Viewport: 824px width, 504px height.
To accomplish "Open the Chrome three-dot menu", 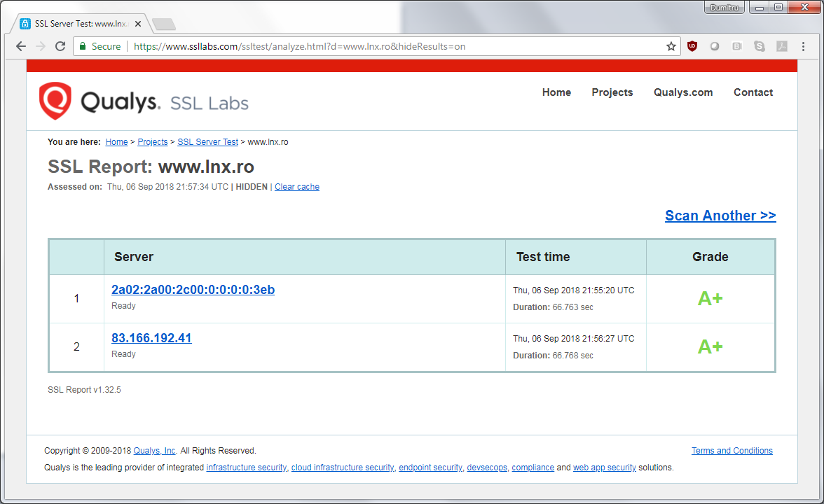I will coord(803,46).
